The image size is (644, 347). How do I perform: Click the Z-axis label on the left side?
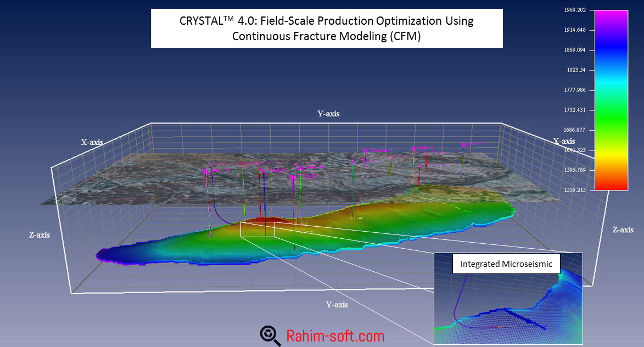(x=40, y=235)
